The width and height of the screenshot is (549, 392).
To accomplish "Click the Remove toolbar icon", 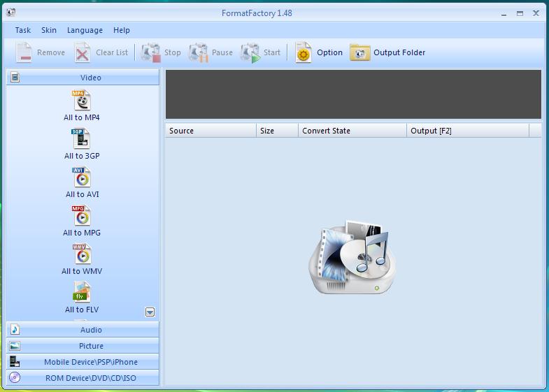I will (x=24, y=52).
